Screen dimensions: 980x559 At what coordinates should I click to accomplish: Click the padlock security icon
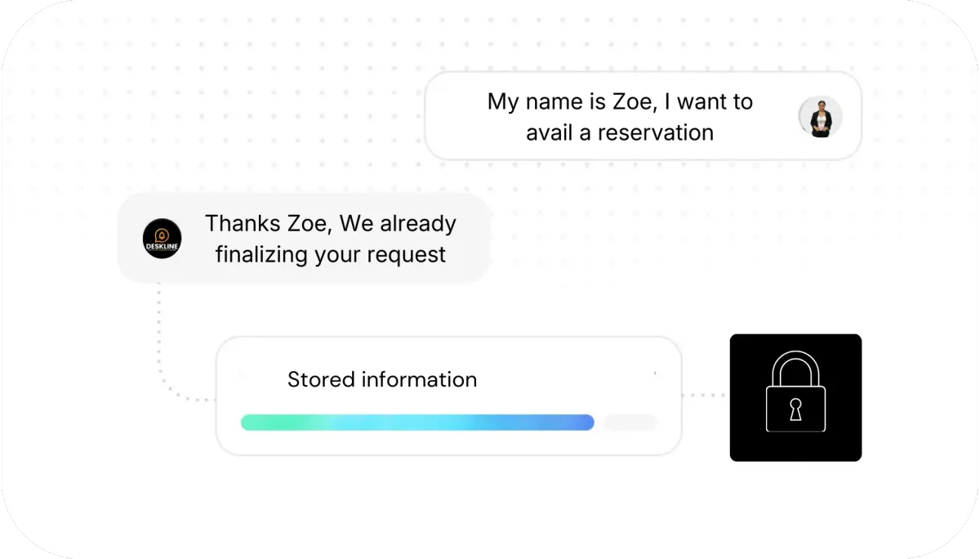(795, 397)
